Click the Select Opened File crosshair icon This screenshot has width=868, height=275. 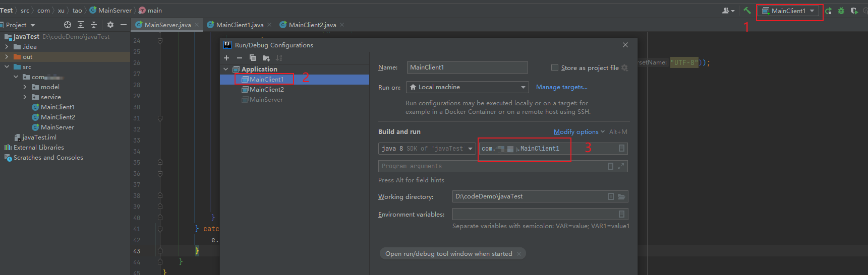tap(68, 25)
